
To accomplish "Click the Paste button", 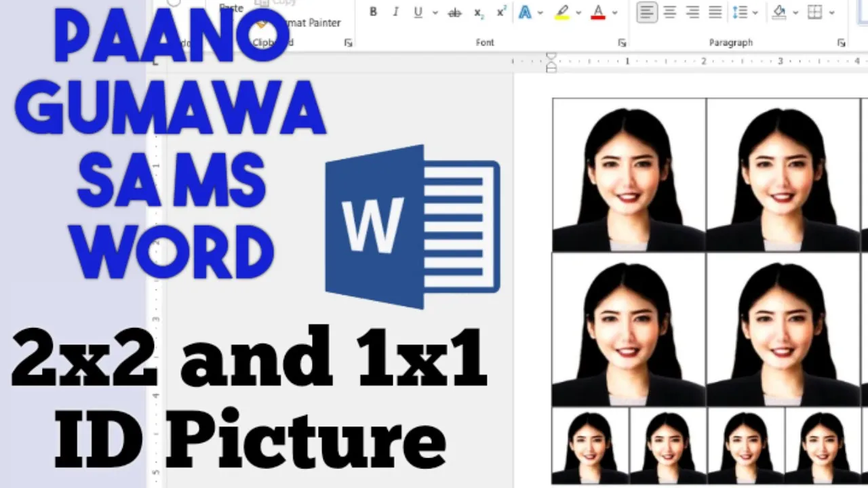I will (231, 9).
